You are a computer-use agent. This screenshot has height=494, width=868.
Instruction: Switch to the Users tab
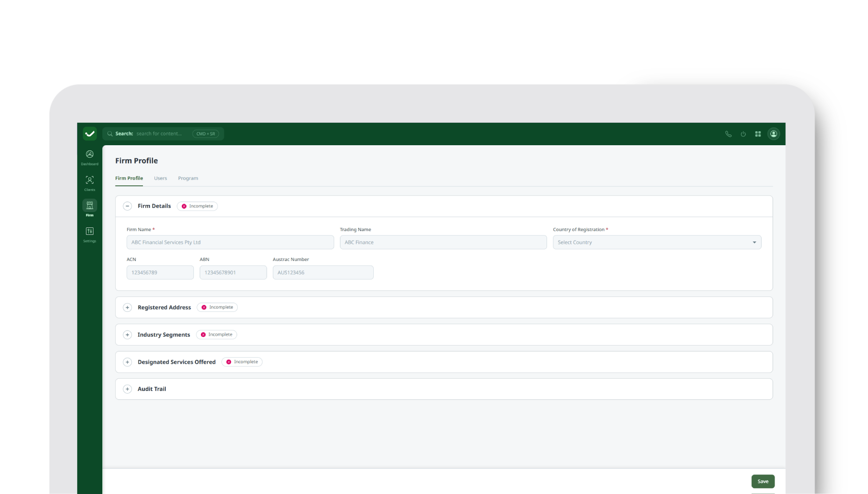(160, 178)
